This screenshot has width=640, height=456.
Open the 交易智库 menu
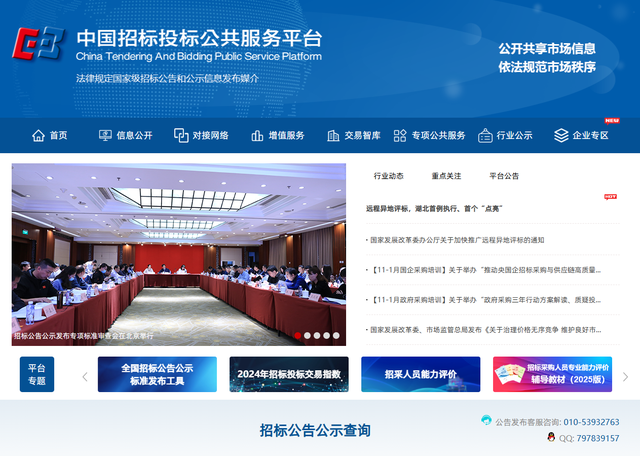(362, 136)
